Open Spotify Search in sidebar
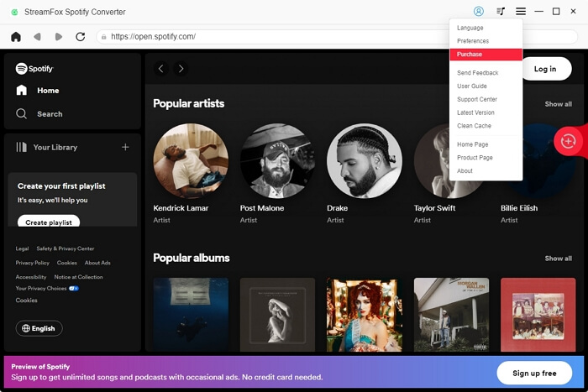 coord(39,114)
